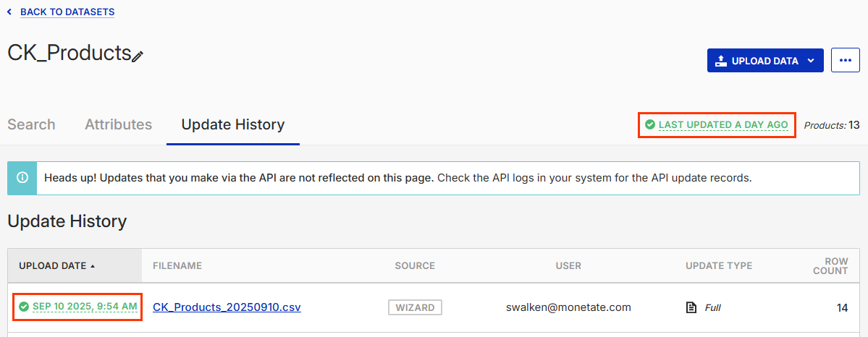Switch to the Search tab

(x=31, y=124)
